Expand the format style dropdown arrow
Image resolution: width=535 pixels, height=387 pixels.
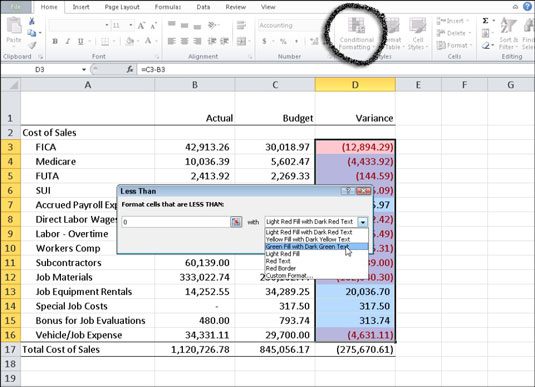tap(363, 222)
